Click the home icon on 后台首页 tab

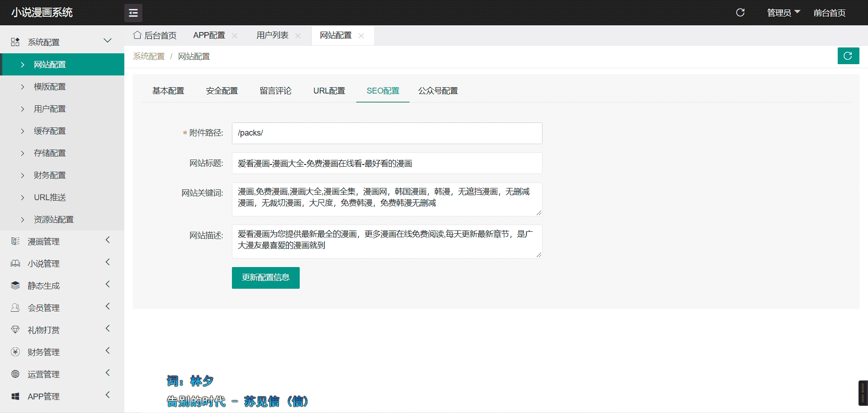pyautogui.click(x=137, y=35)
